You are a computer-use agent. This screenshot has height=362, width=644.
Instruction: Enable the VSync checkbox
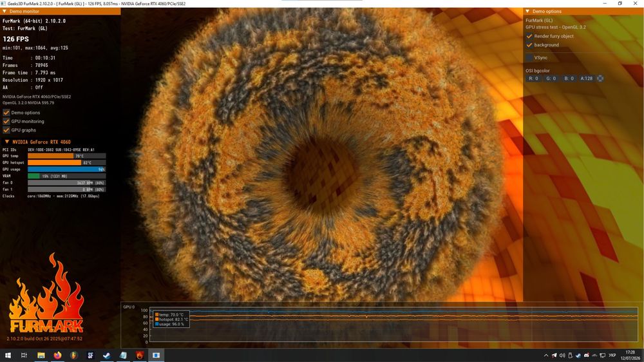(529, 57)
